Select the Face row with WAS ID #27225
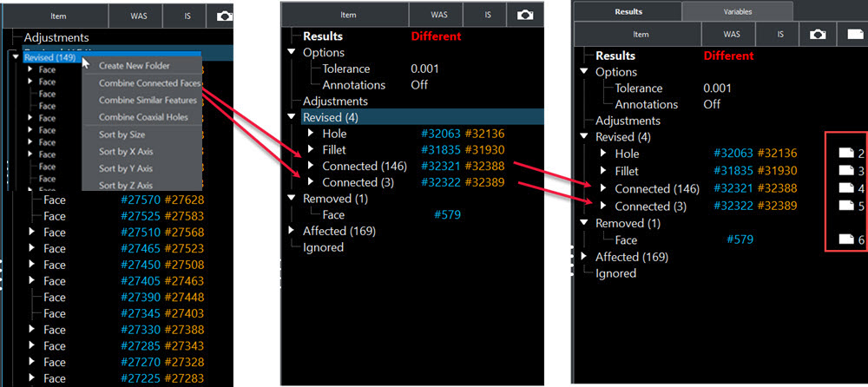 pos(55,378)
